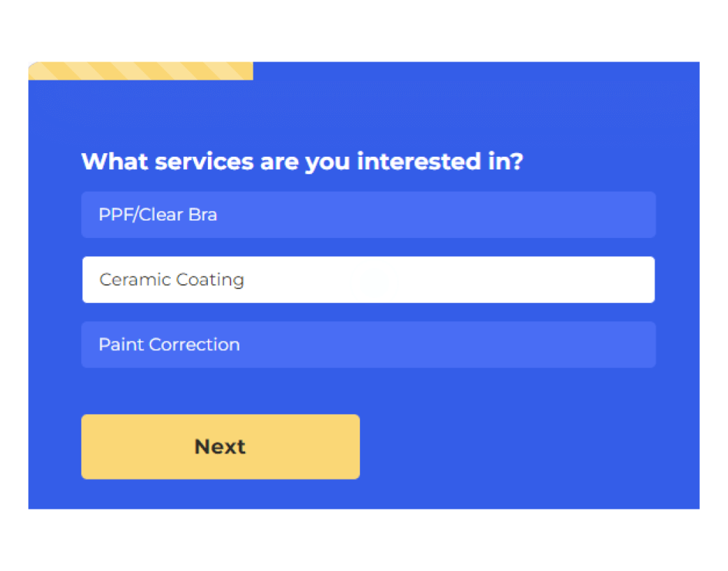Click the right end of the white Ceramic Coating row
Screen dimensions: 728x571
[x=630, y=280]
